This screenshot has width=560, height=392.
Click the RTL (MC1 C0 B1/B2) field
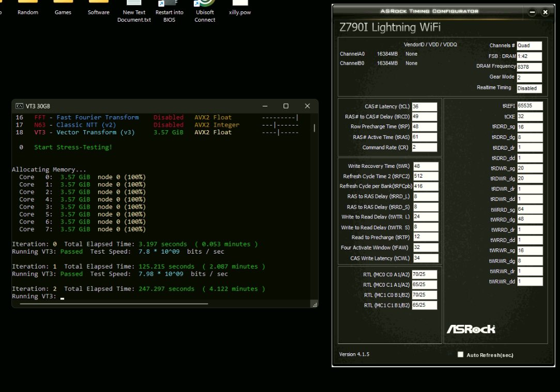[x=424, y=295]
